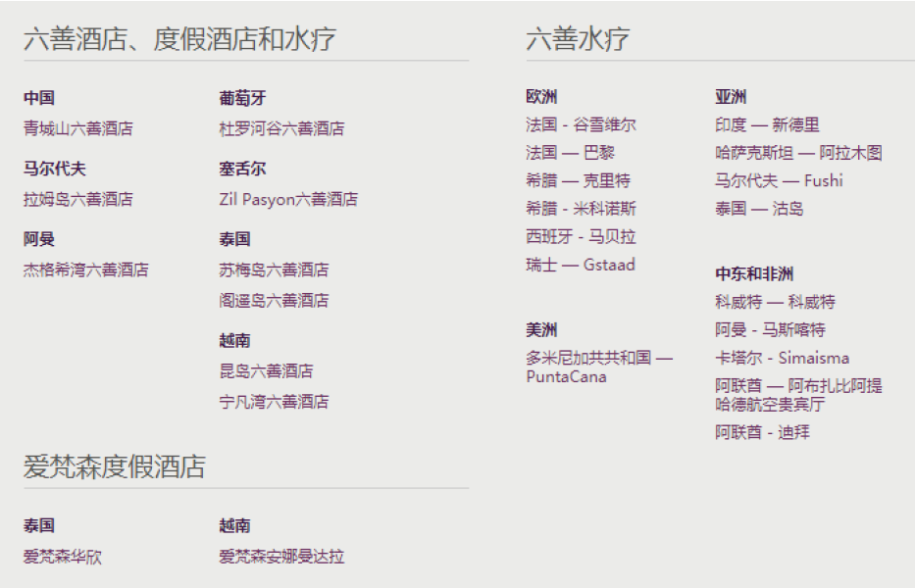Go to 泰国 — 沽岛 spa
The image size is (915, 588).
tap(759, 209)
